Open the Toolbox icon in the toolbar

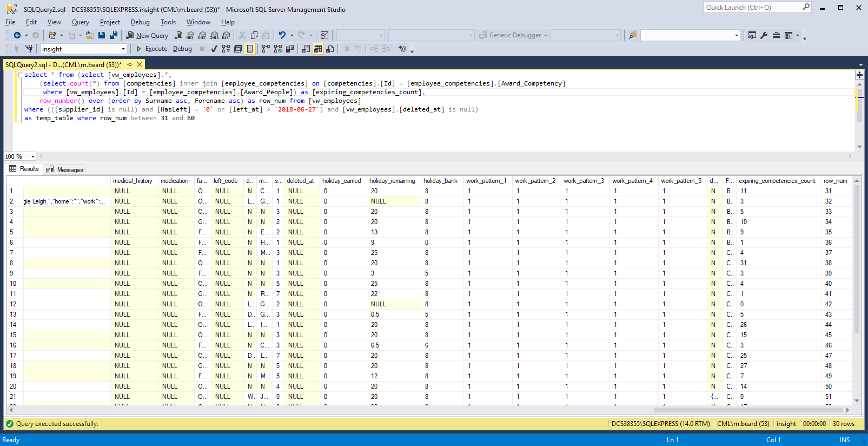(x=776, y=35)
